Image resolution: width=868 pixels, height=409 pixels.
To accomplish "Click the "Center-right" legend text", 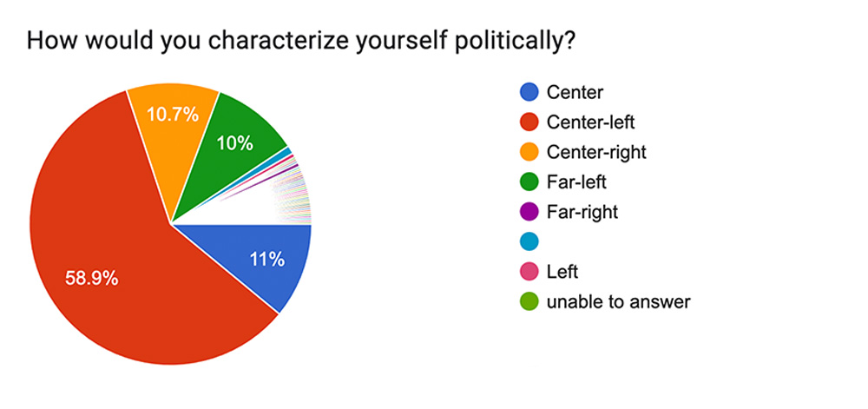I will coord(596,152).
